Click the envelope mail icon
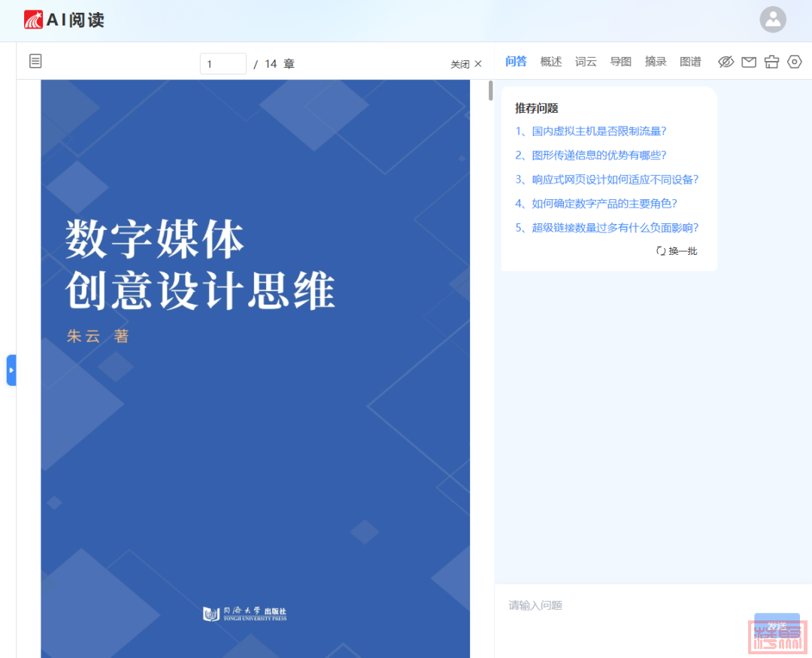Image resolution: width=812 pixels, height=658 pixels. point(749,62)
